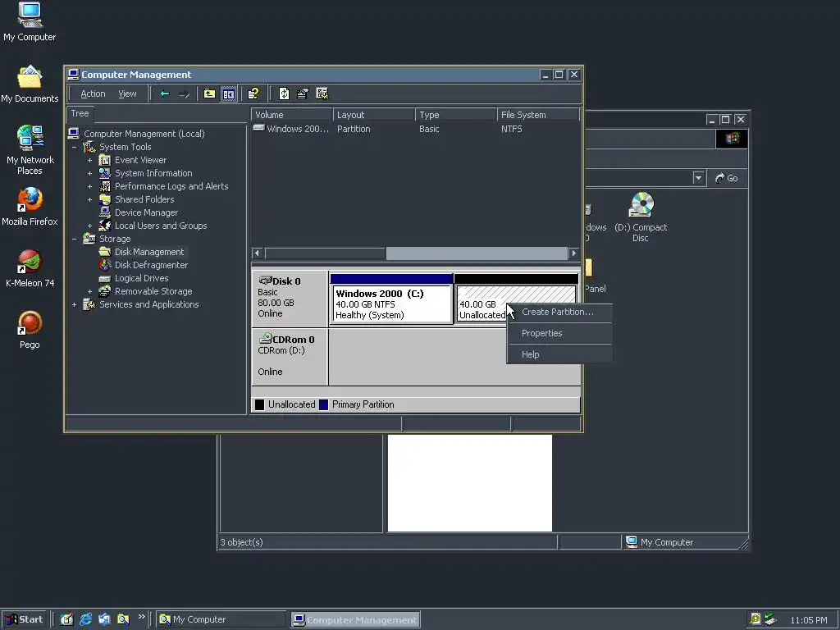840x630 pixels.
Task: Expand the Removable Storage node
Action: click(x=89, y=291)
